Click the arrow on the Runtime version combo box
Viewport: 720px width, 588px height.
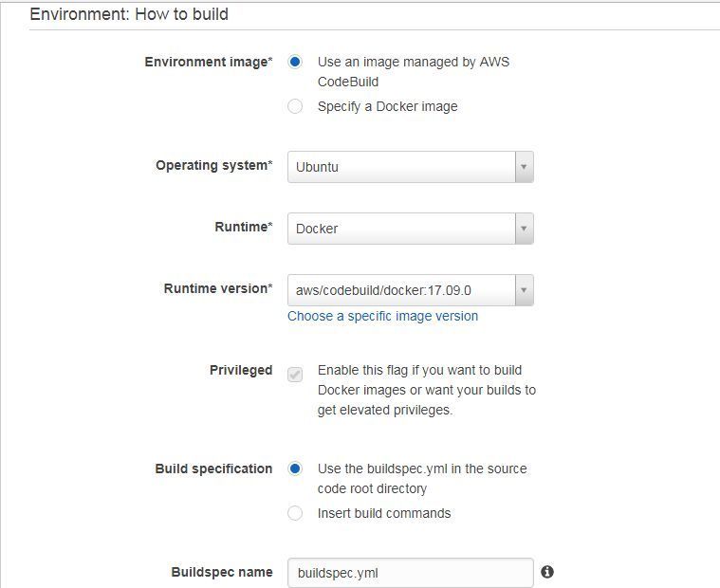524,290
